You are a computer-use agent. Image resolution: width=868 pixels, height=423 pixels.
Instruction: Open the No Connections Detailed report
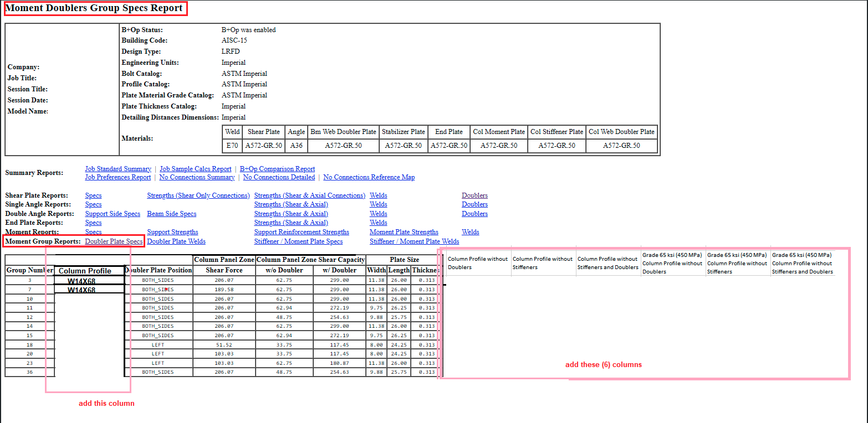[279, 177]
